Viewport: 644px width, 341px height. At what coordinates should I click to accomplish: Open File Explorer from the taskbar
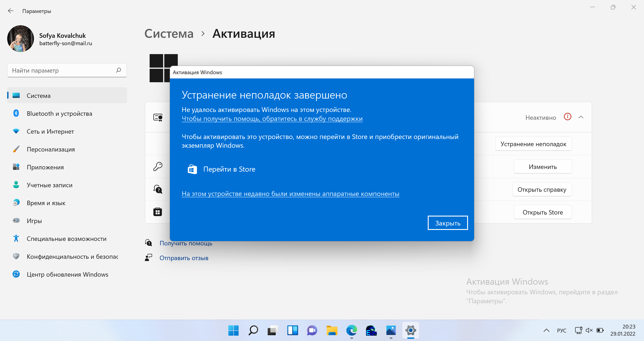[x=332, y=330]
